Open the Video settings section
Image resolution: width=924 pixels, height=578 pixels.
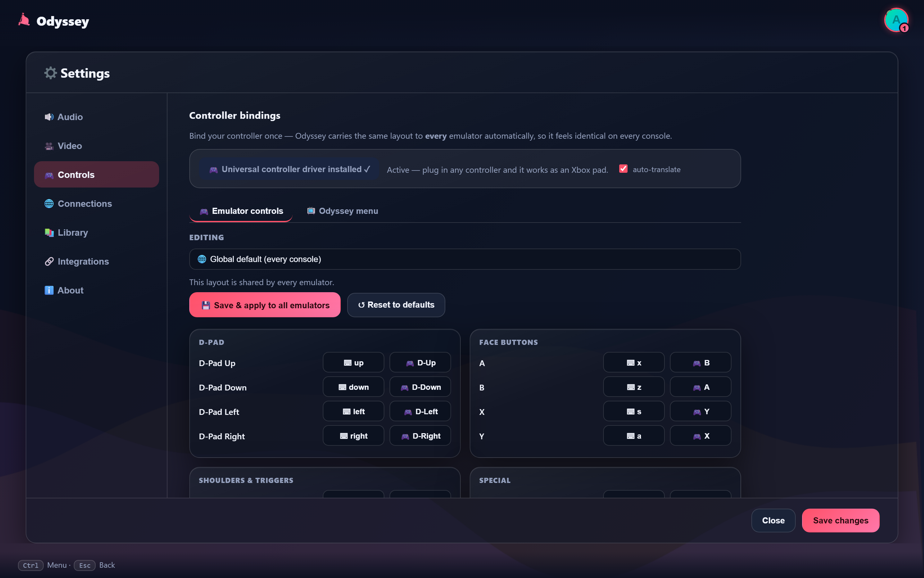[x=96, y=146]
